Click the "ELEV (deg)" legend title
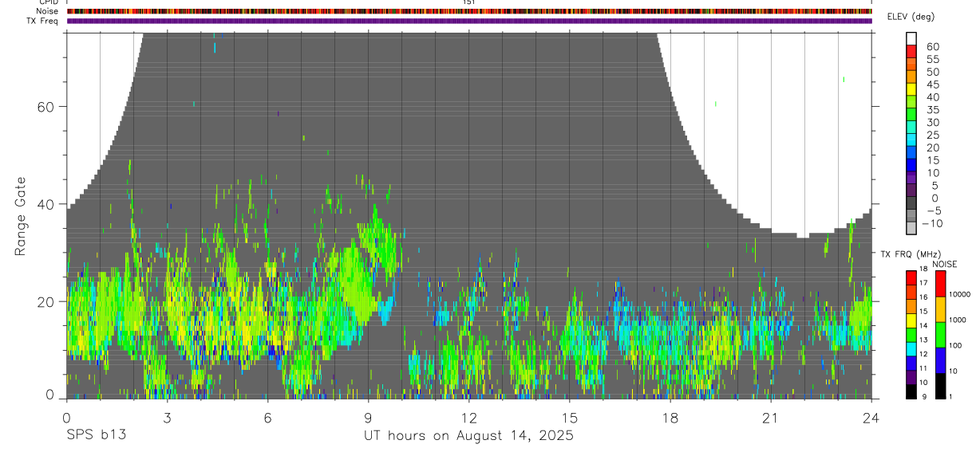The height and width of the screenshot is (452, 980). pyautogui.click(x=911, y=17)
